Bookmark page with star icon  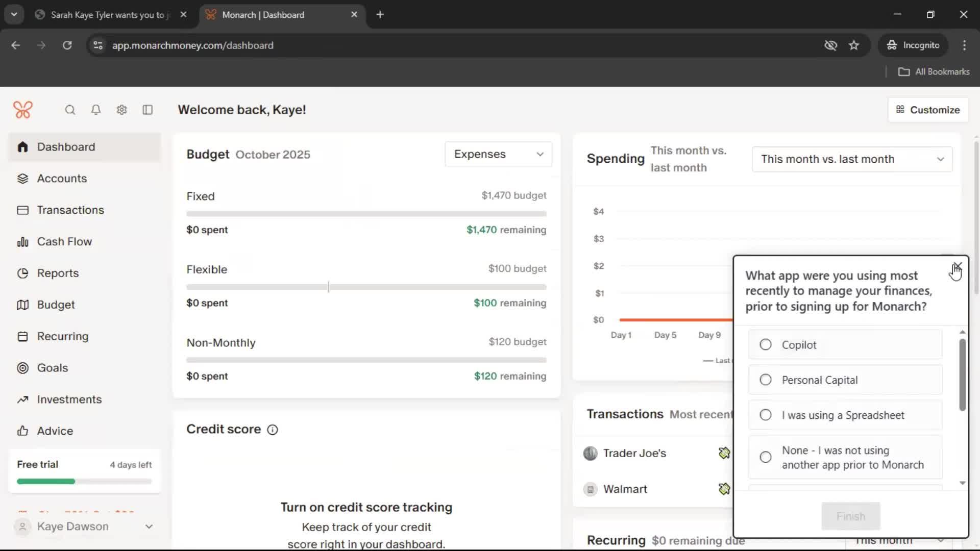tap(853, 45)
